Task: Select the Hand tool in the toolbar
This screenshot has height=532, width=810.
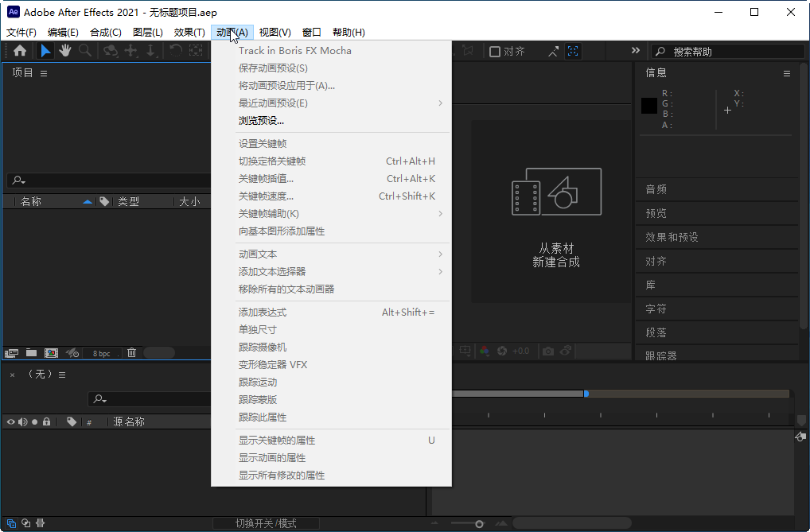Action: tap(65, 51)
